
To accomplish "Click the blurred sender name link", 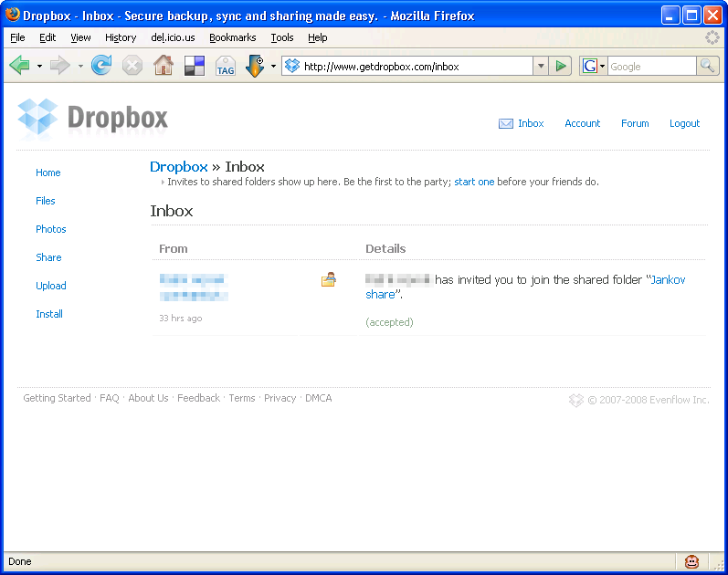I will click(x=194, y=287).
